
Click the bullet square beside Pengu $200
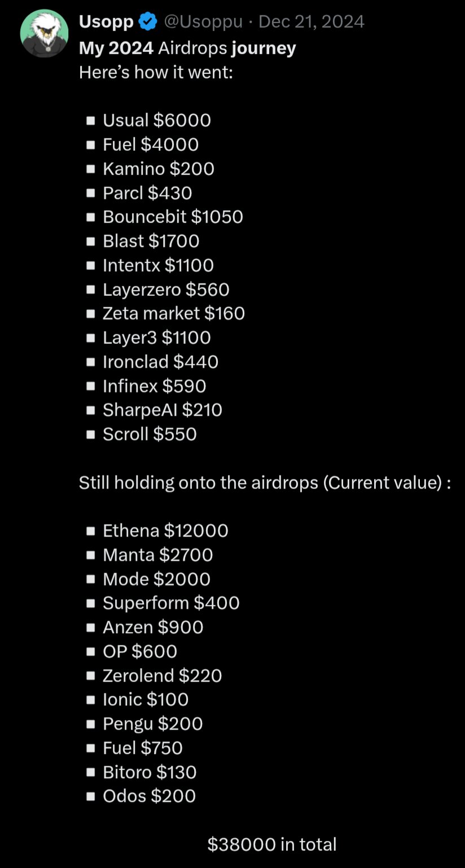coord(91,724)
